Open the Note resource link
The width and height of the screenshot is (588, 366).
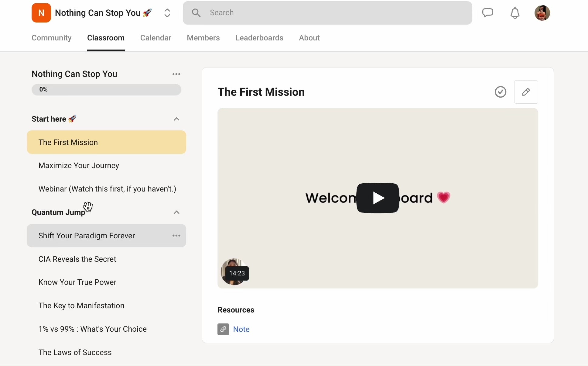[241, 329]
